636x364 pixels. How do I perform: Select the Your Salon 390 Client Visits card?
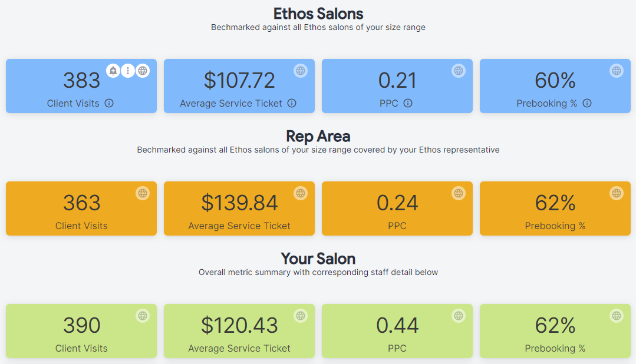coord(81,331)
